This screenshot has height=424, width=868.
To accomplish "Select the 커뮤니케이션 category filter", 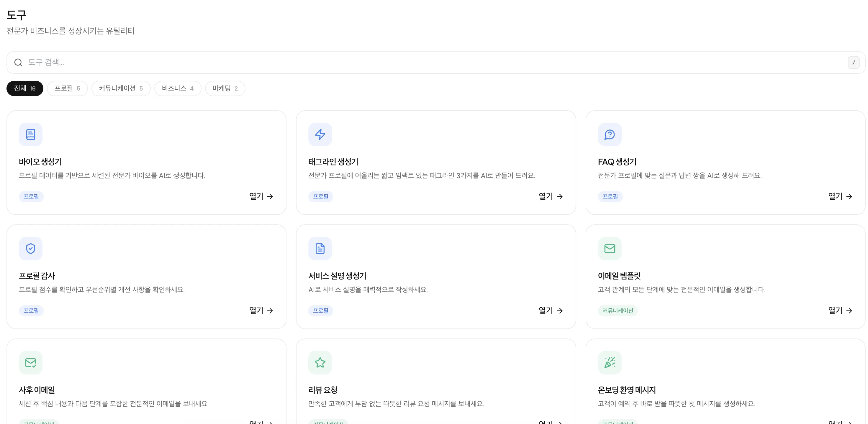I will (121, 88).
